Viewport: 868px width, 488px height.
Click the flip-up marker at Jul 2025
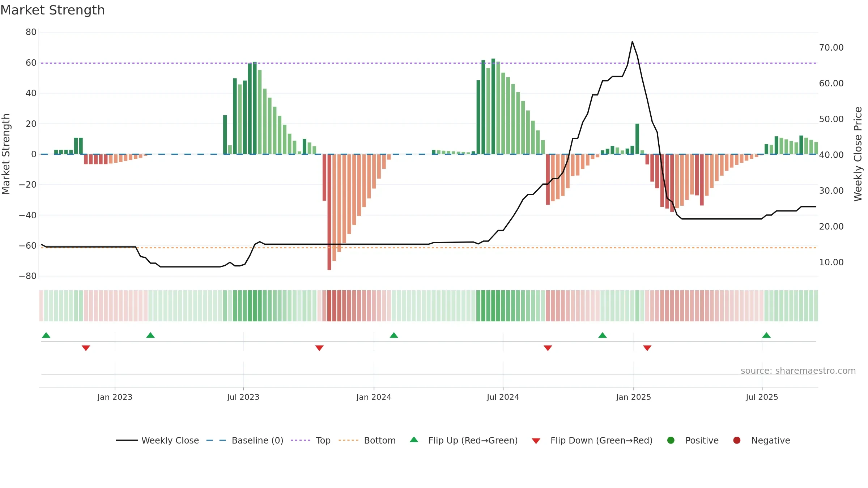(766, 335)
